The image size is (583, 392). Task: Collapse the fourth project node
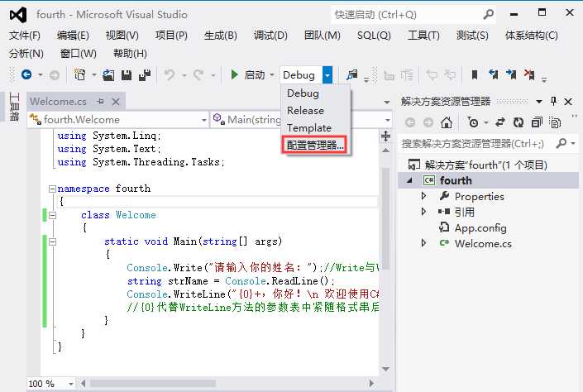point(409,181)
